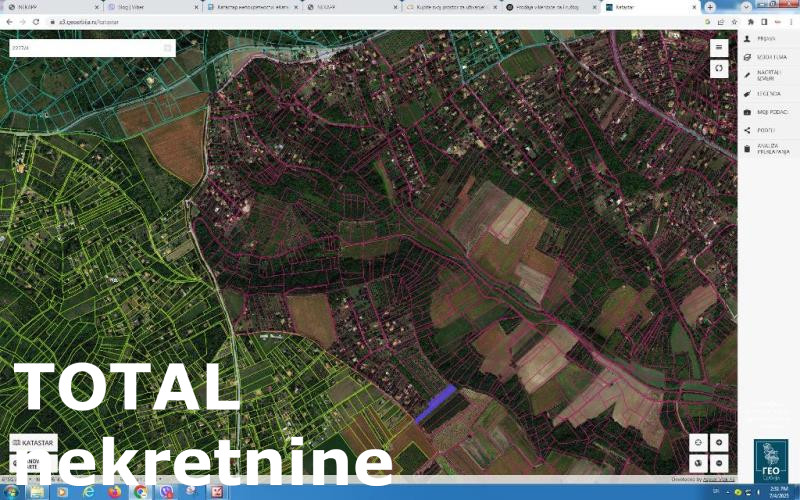Go back with browser back arrow
The width and height of the screenshot is (800, 500).
click(9, 22)
